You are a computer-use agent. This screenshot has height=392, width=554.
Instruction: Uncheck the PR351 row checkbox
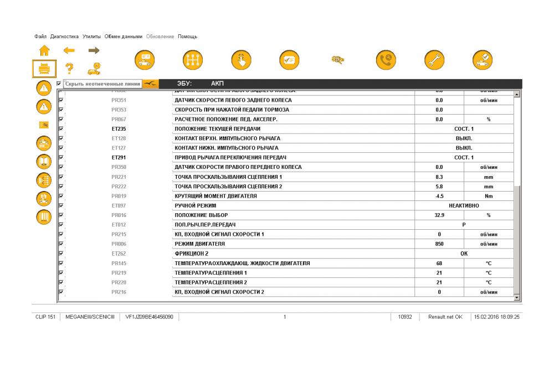[x=61, y=100]
